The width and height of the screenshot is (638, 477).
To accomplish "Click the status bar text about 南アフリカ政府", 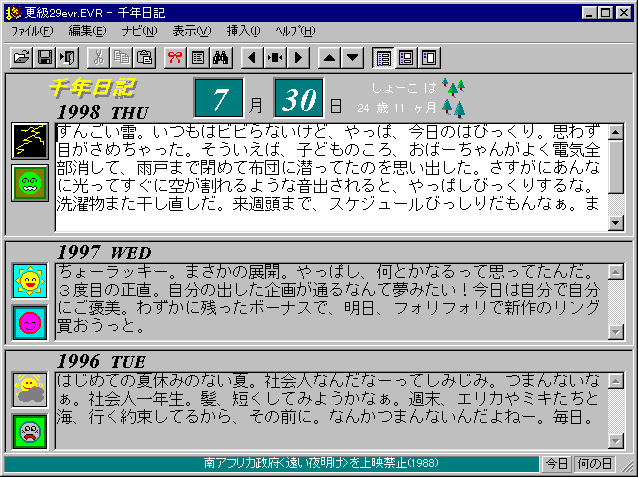I will [321, 463].
